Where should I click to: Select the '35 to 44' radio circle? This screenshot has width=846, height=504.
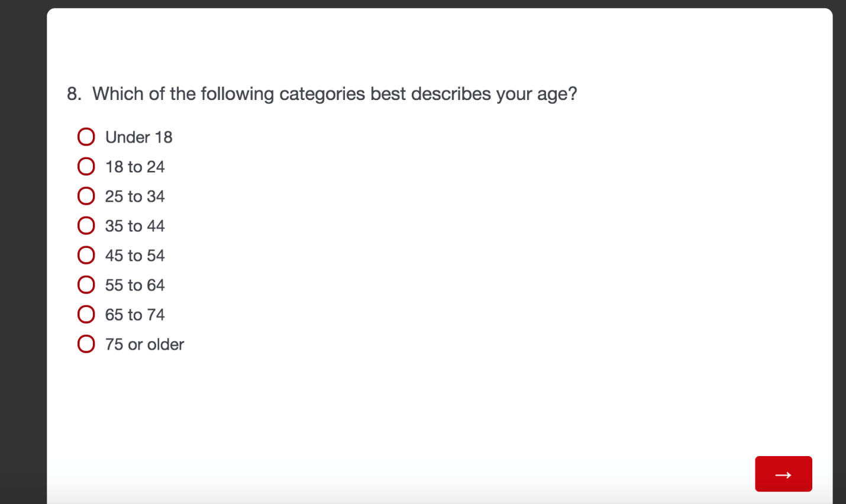coord(86,226)
